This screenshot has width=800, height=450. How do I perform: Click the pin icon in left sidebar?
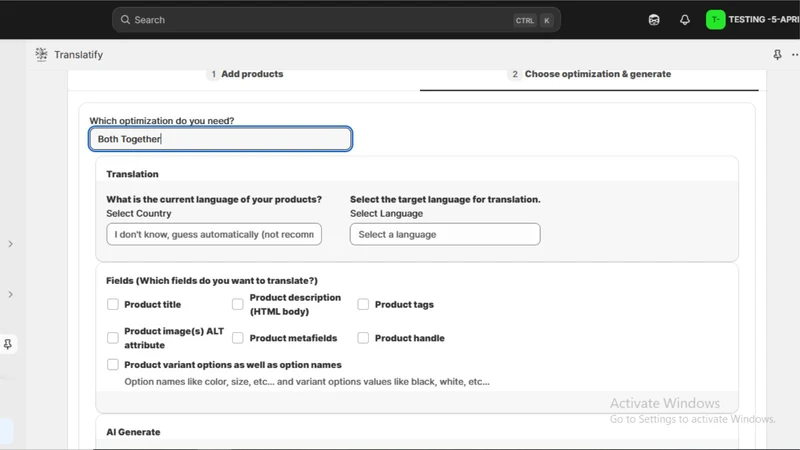tap(8, 344)
